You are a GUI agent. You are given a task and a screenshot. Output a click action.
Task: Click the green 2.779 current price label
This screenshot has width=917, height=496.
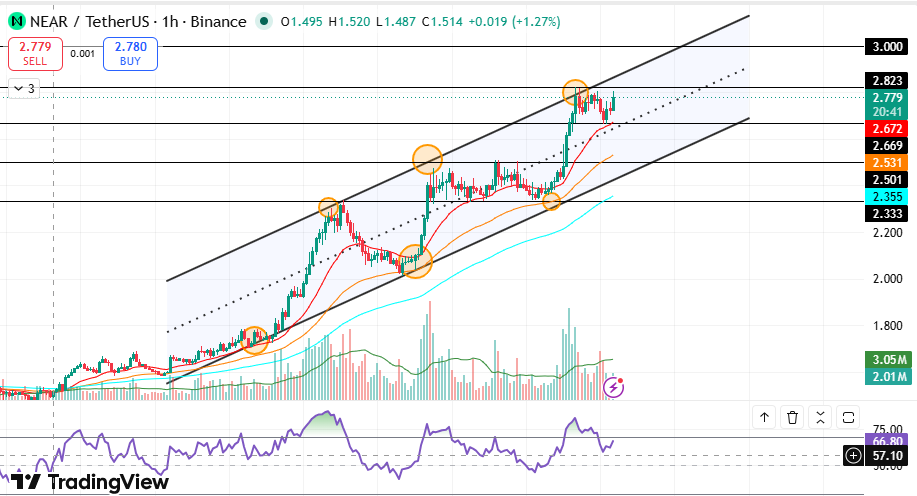[887, 98]
